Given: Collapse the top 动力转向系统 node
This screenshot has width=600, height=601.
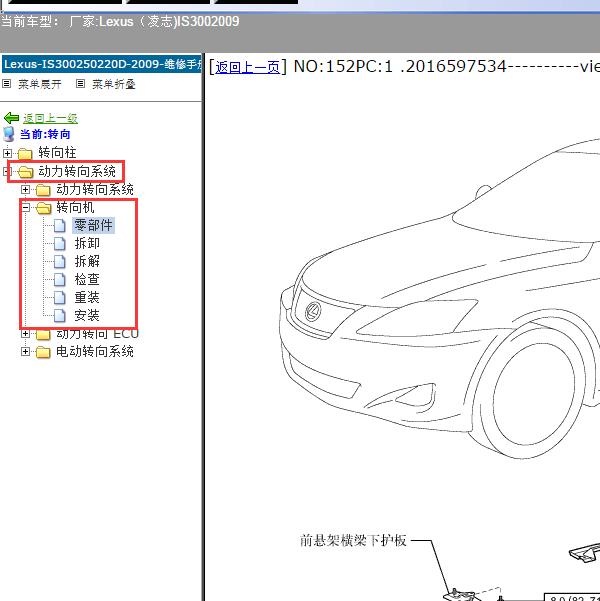Looking at the screenshot, I should tap(5, 171).
